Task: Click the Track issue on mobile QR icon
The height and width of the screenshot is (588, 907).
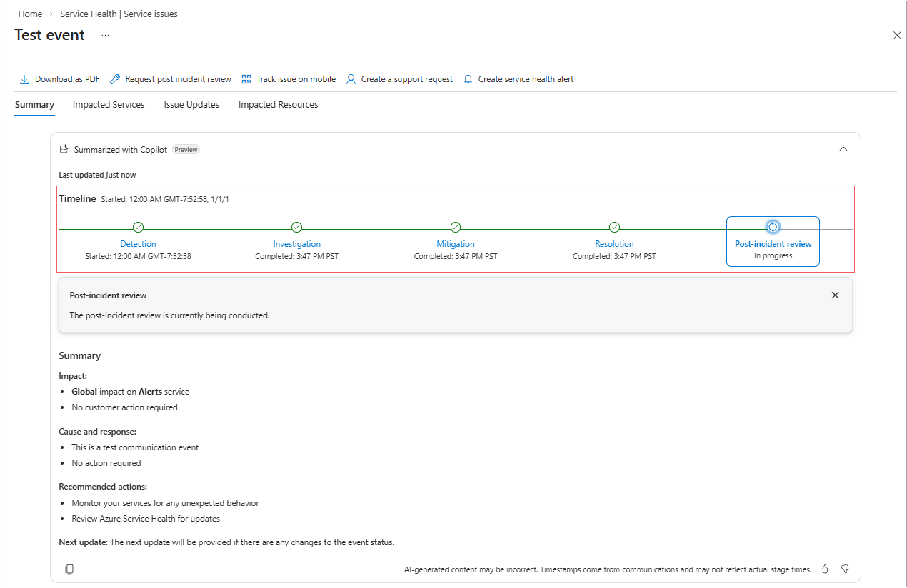Action: tap(246, 79)
